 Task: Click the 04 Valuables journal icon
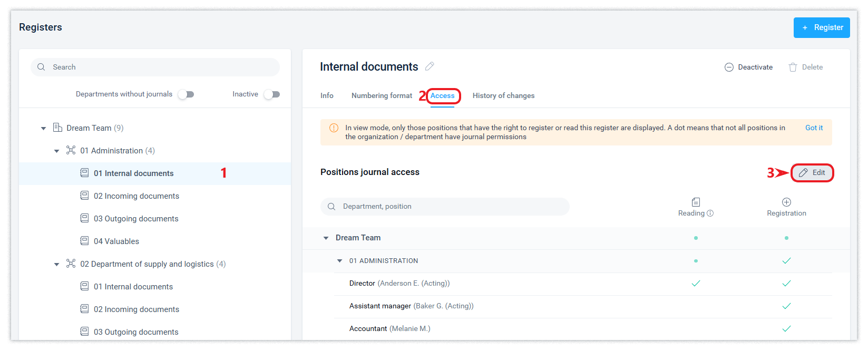click(84, 241)
